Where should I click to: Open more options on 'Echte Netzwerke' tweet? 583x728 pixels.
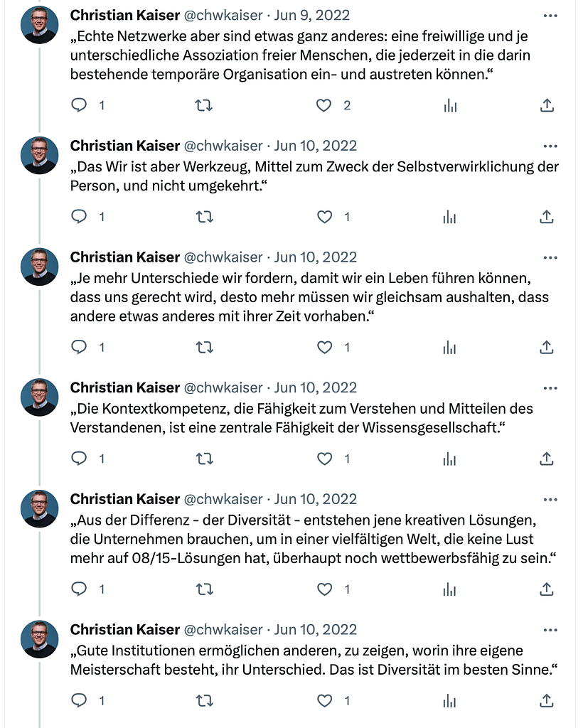tap(550, 15)
